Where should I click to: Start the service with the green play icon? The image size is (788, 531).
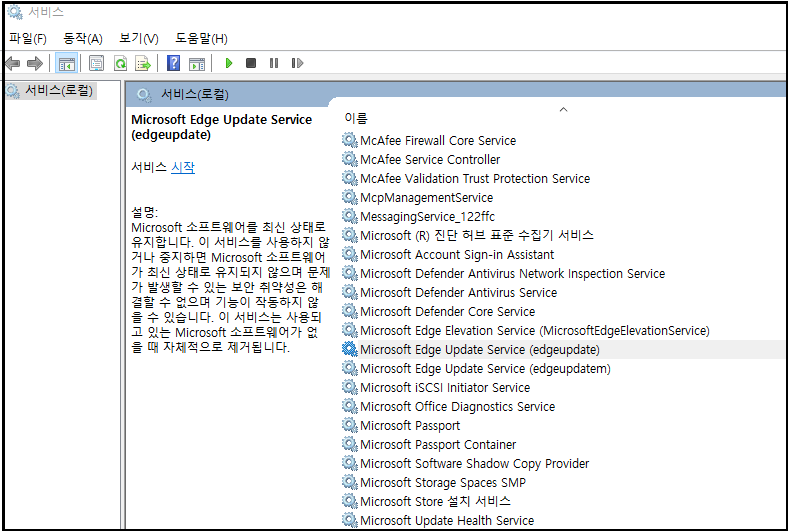click(229, 63)
